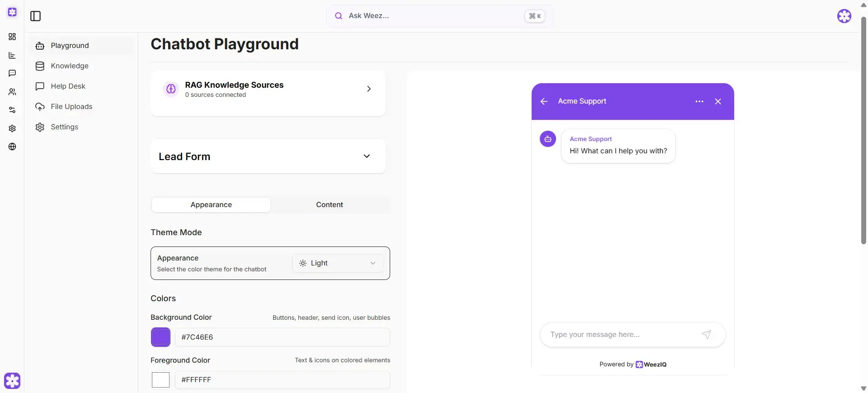Click the back arrow in chat header
Viewport: 868px width, 393px height.
(x=544, y=101)
